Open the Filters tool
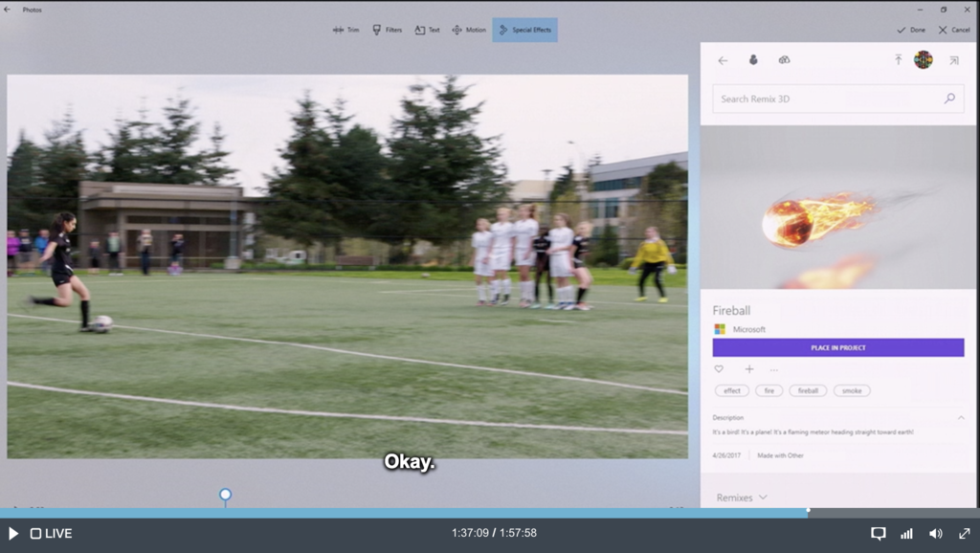980x553 pixels. (x=387, y=30)
